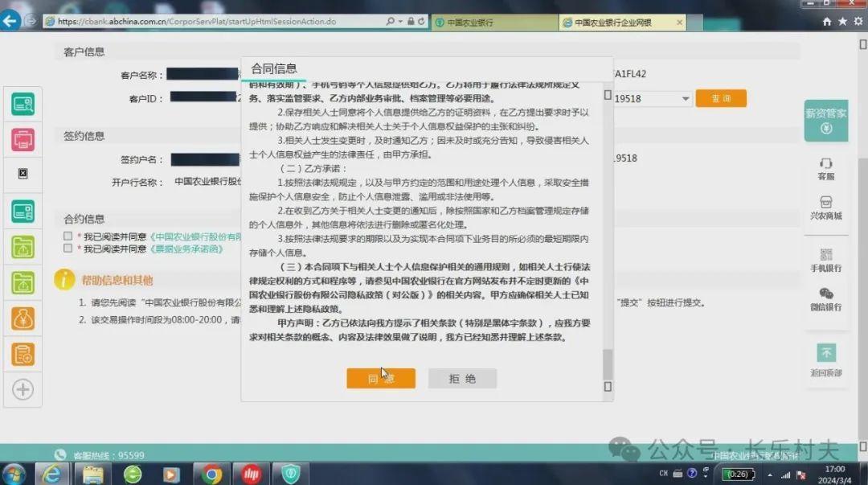Image resolution: width=868 pixels, height=485 pixels.
Task: Click the small X sidebar icon
Action: [x=23, y=174]
